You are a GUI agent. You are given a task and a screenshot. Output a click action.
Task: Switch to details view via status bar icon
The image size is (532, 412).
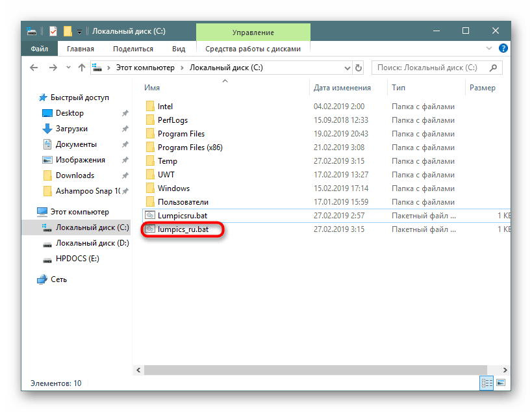point(487,383)
